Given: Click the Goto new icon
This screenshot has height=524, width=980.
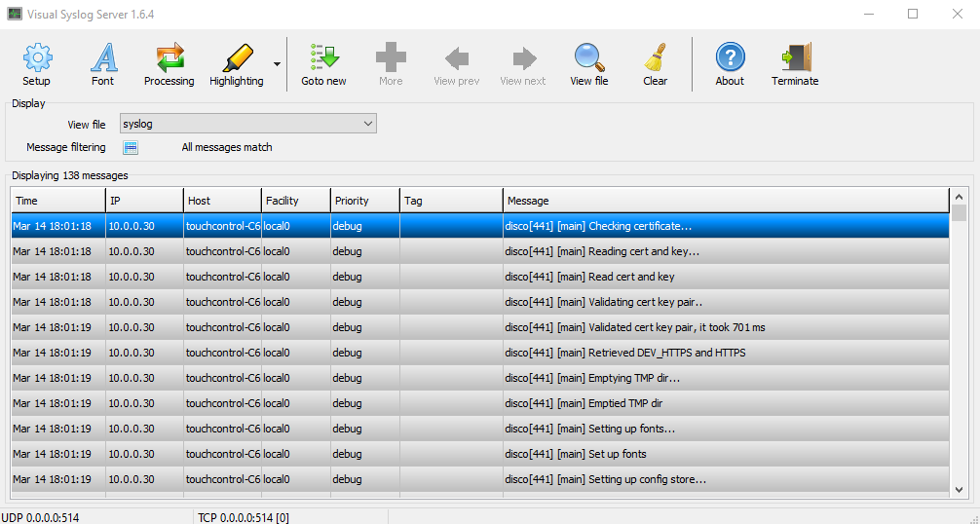Looking at the screenshot, I should [324, 58].
